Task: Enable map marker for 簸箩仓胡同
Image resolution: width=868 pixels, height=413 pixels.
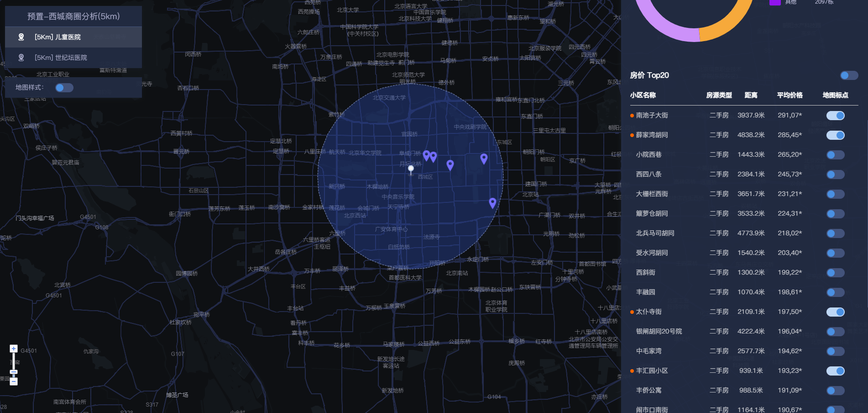Action: 835,214
